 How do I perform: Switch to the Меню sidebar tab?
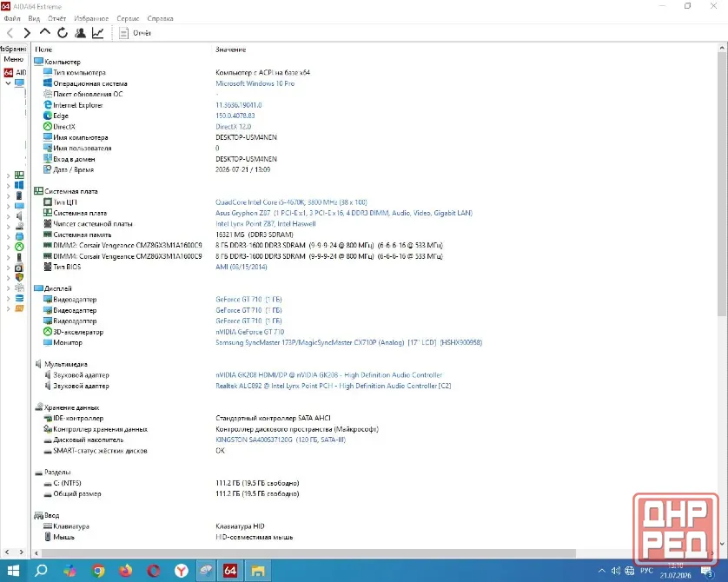click(13, 59)
